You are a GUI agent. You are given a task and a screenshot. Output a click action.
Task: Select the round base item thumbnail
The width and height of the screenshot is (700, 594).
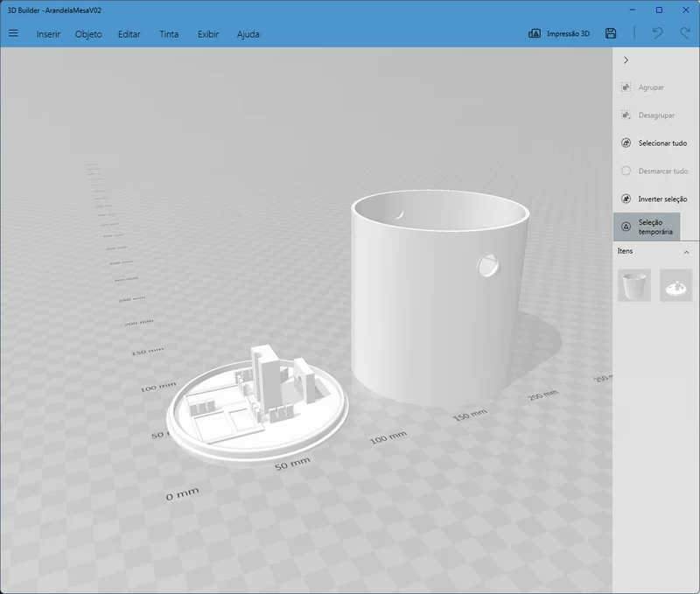[x=675, y=285]
